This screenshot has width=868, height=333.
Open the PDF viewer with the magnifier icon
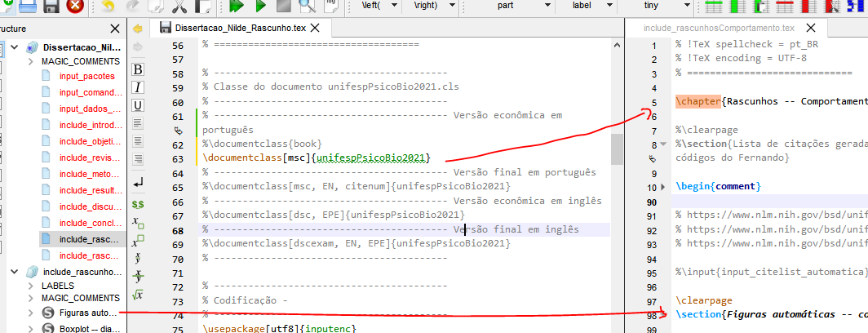point(308,6)
